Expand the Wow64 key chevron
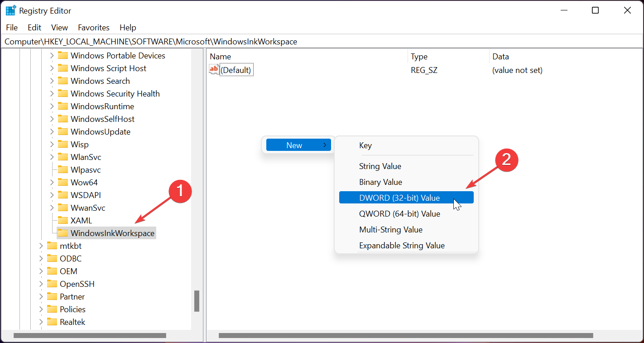The width and height of the screenshot is (644, 343). [x=52, y=182]
